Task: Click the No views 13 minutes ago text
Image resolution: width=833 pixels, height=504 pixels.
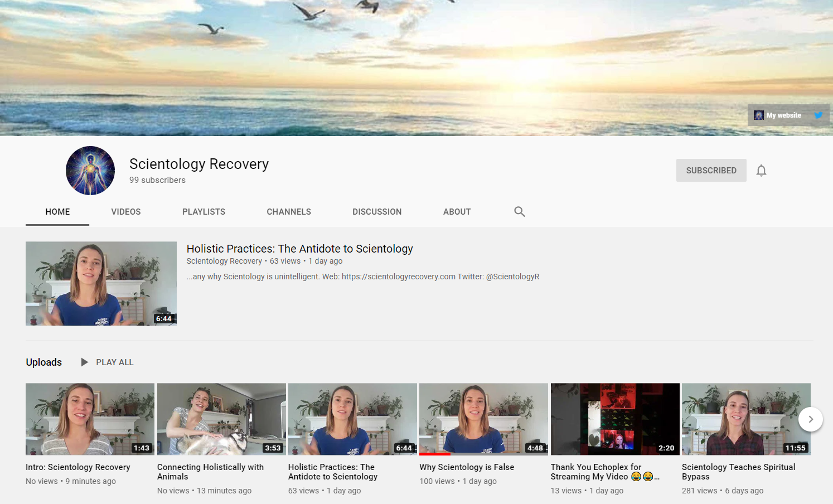Action: tap(204, 491)
